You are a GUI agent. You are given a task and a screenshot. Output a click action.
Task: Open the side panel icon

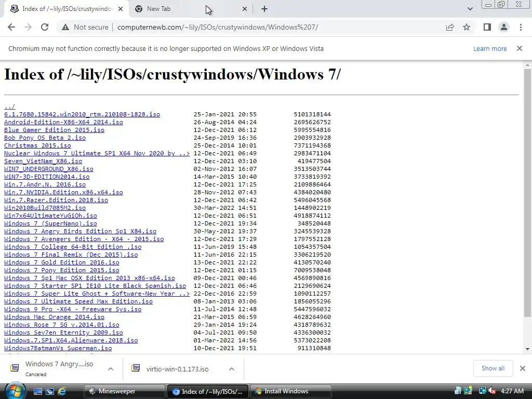pyautogui.click(x=487, y=27)
